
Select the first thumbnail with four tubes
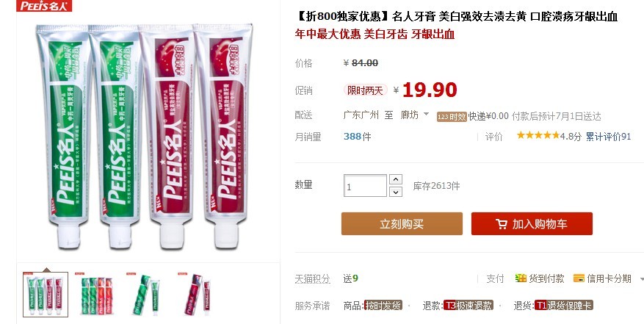46,295
